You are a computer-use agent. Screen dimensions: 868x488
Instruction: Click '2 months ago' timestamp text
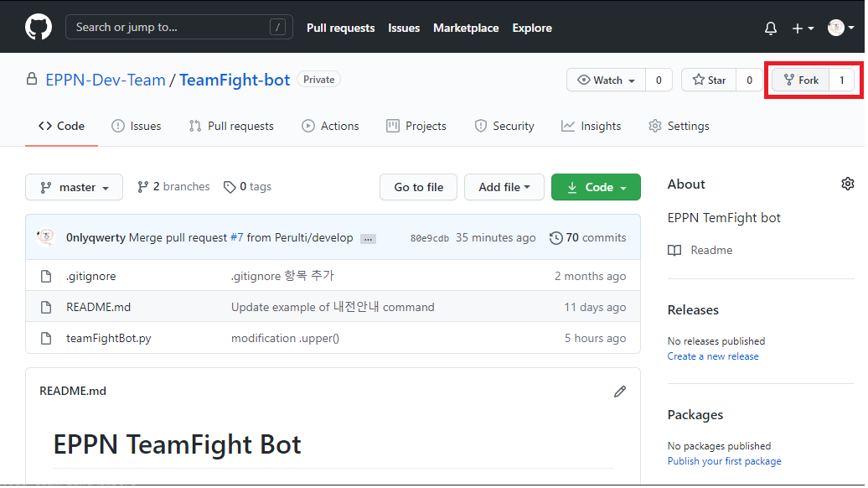[590, 276]
